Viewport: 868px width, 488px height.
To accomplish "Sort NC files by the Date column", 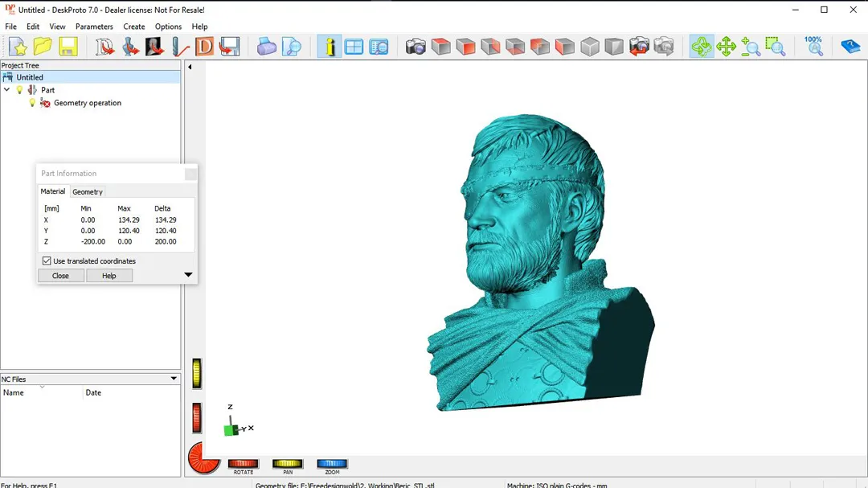I will 131,392.
